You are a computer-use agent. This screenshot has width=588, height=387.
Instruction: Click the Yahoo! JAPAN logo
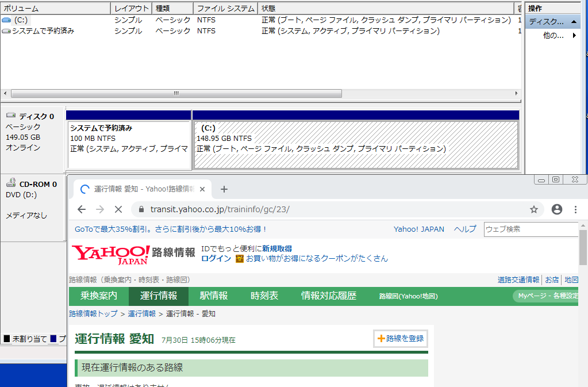tap(111, 255)
